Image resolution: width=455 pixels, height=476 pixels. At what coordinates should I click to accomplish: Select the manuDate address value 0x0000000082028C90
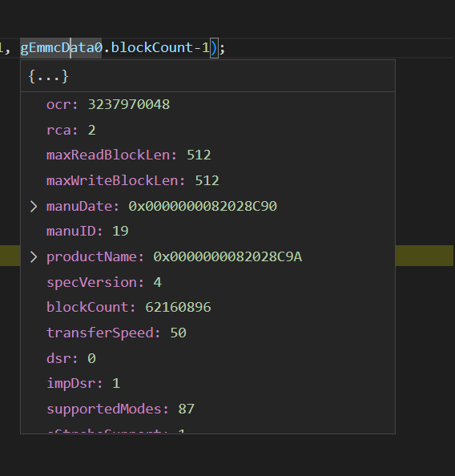click(203, 207)
